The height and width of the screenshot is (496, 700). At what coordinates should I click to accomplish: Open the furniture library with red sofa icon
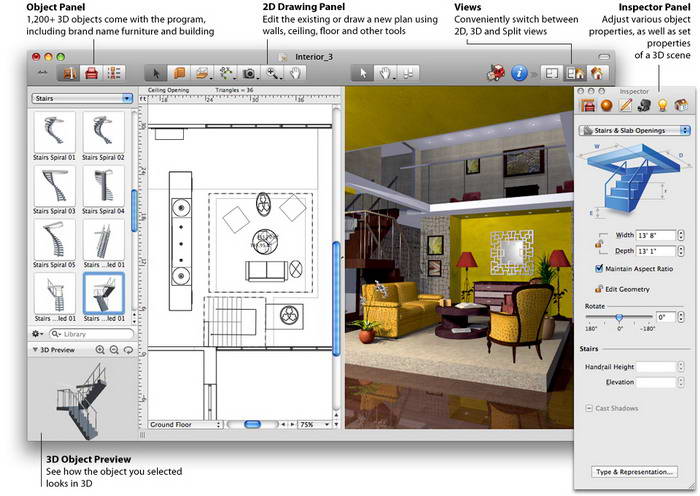click(x=91, y=73)
